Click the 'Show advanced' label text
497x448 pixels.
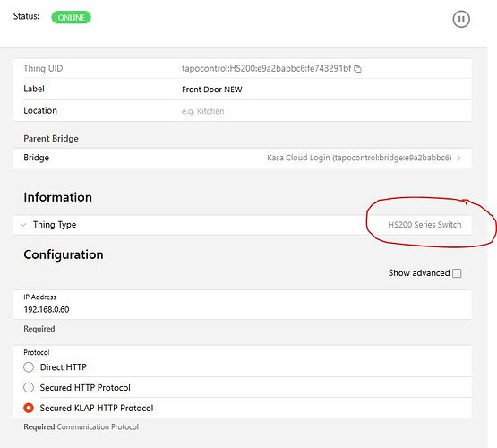[419, 273]
